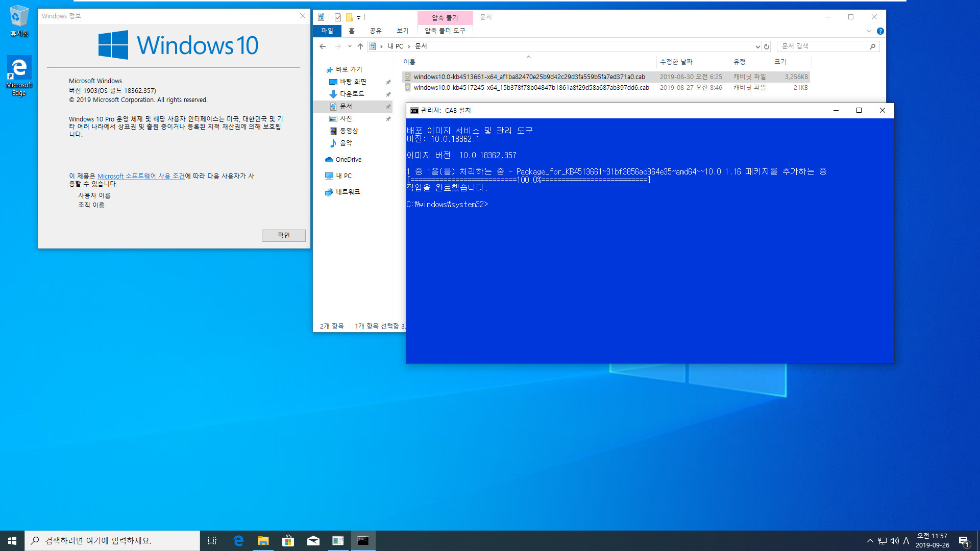Refresh the 문서 folder
The width and height of the screenshot is (980, 551).
(x=766, y=46)
